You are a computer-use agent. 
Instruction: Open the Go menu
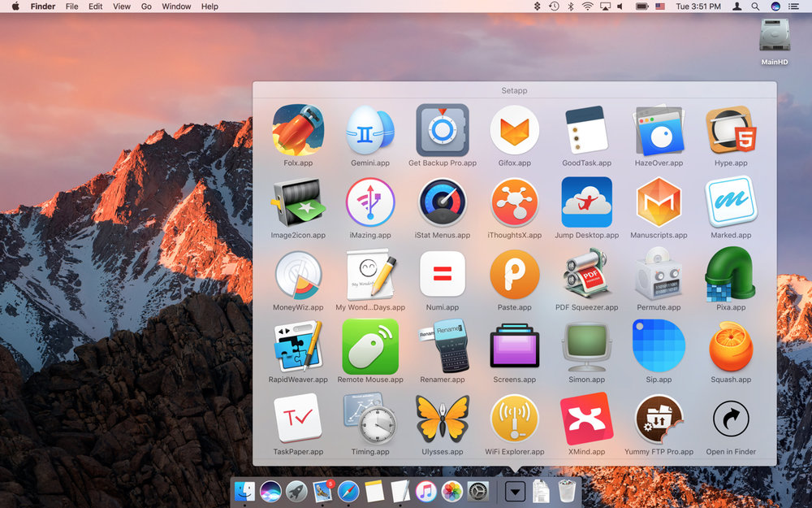click(x=146, y=7)
